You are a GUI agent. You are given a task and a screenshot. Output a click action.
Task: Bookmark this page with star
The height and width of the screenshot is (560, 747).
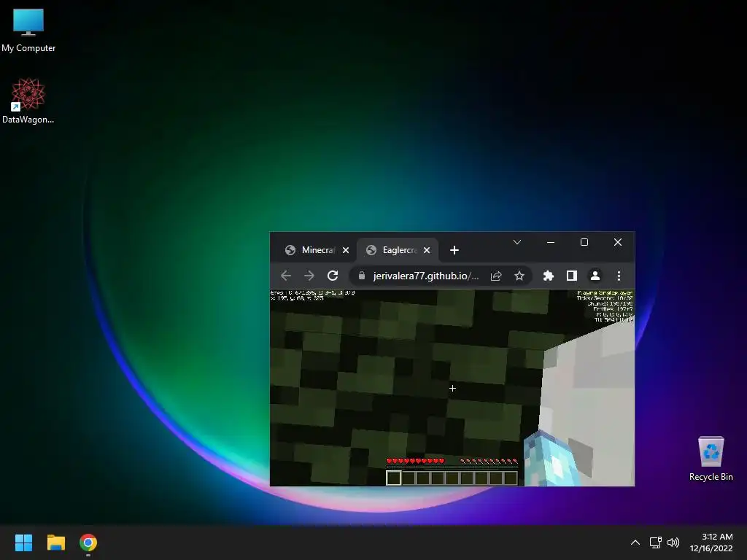coord(519,276)
